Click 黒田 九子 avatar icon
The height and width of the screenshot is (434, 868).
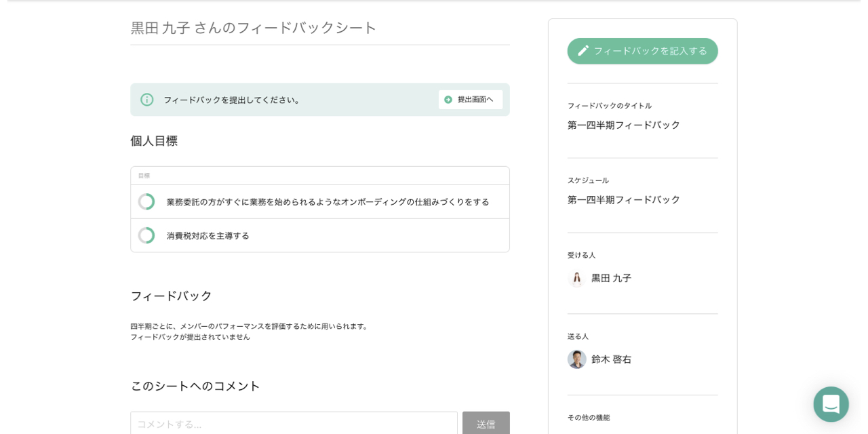pyautogui.click(x=576, y=278)
